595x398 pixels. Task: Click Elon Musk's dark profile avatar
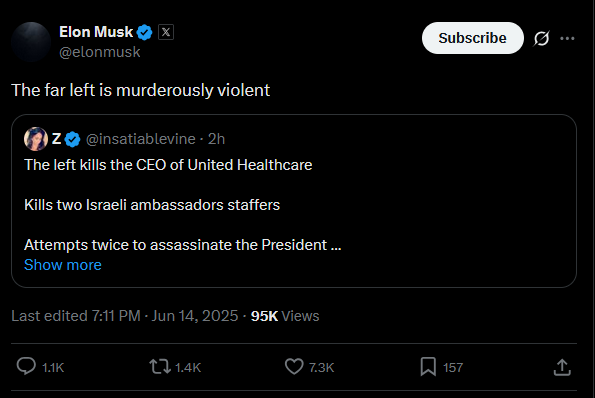(31, 42)
